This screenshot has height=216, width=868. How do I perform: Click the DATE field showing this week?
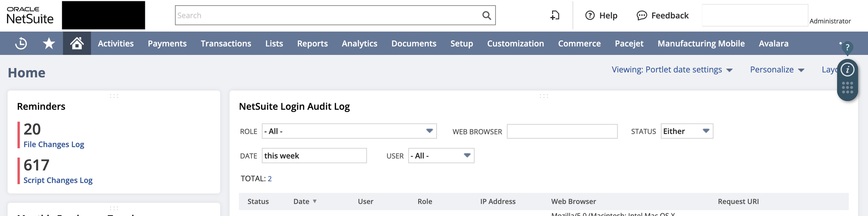point(314,156)
